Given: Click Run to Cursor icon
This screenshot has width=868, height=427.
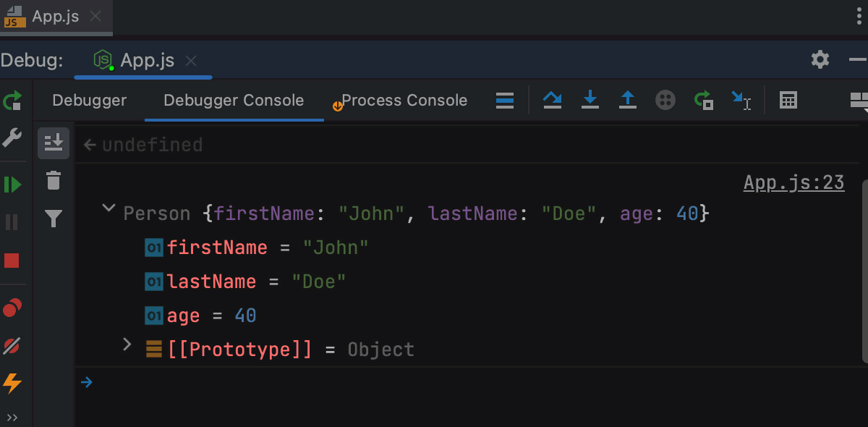Looking at the screenshot, I should (x=741, y=100).
